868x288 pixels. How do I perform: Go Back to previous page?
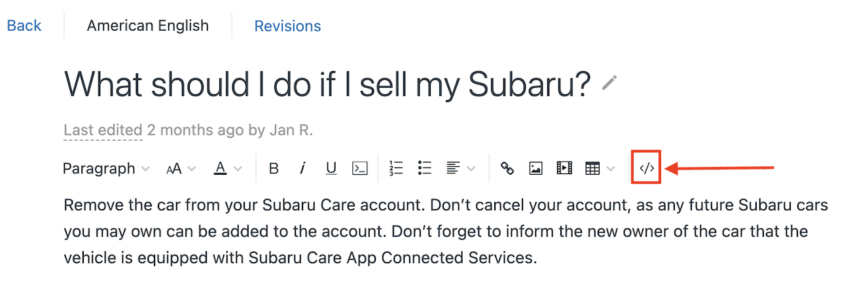tap(24, 26)
